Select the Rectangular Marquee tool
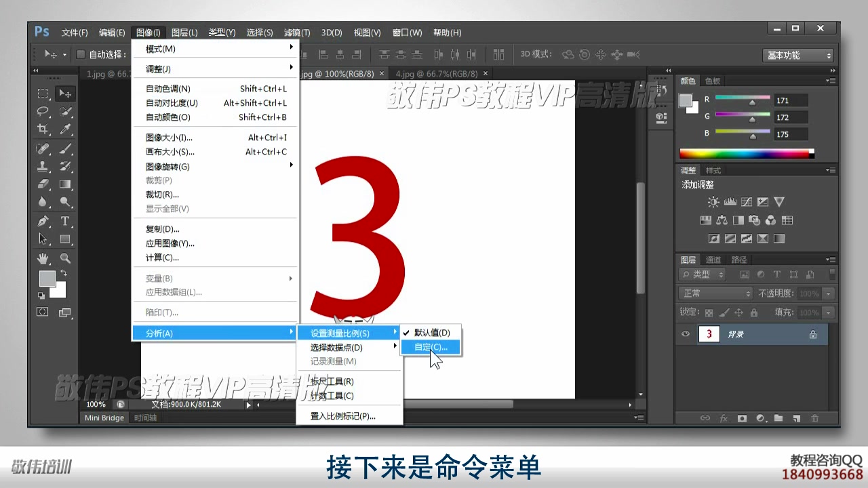 coord(43,93)
